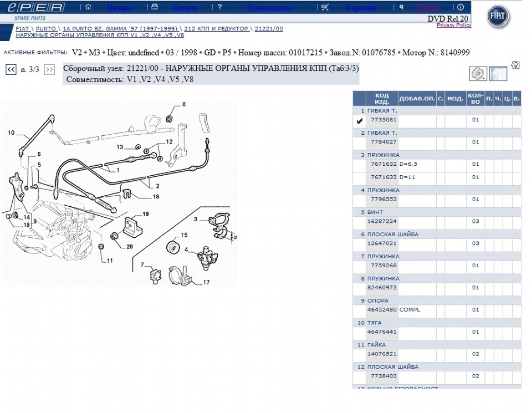Click the ePER logo

37,7
